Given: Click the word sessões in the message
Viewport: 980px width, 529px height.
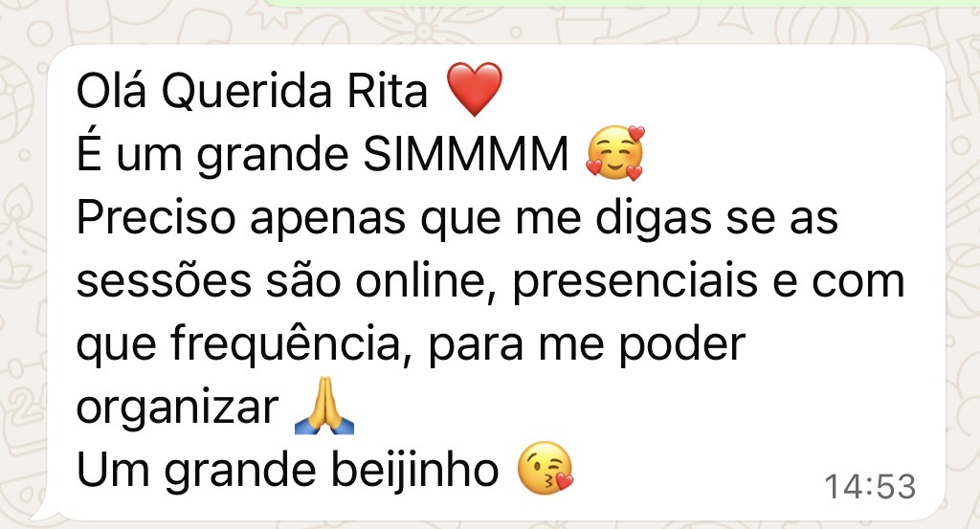Looking at the screenshot, I should [x=164, y=281].
